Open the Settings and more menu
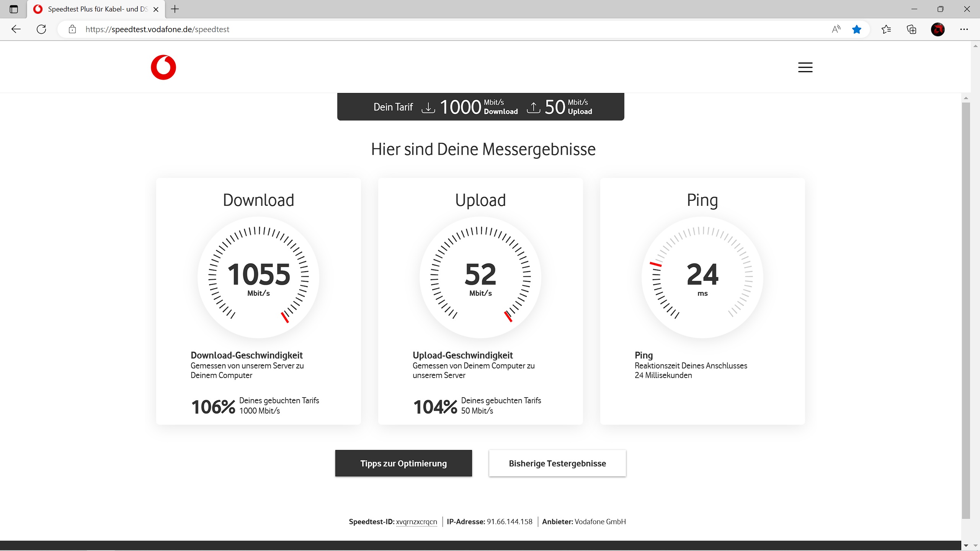The height and width of the screenshot is (551, 980). tap(964, 29)
